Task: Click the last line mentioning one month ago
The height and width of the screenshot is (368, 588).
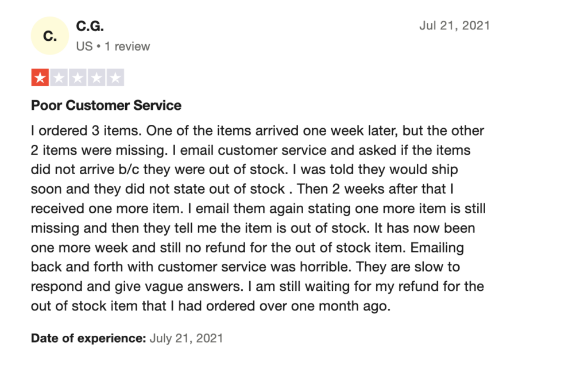Action: pos(211,306)
